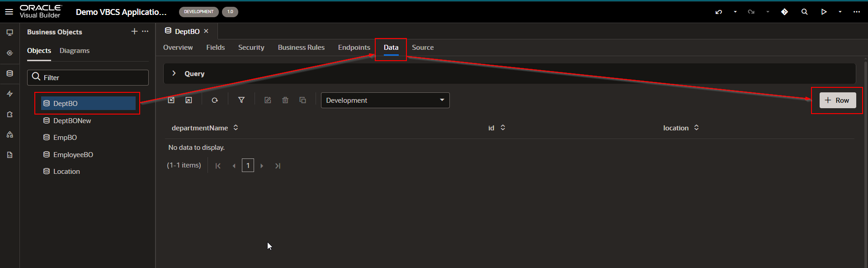Switch to the Endpoints tab
The height and width of the screenshot is (268, 868).
(354, 48)
